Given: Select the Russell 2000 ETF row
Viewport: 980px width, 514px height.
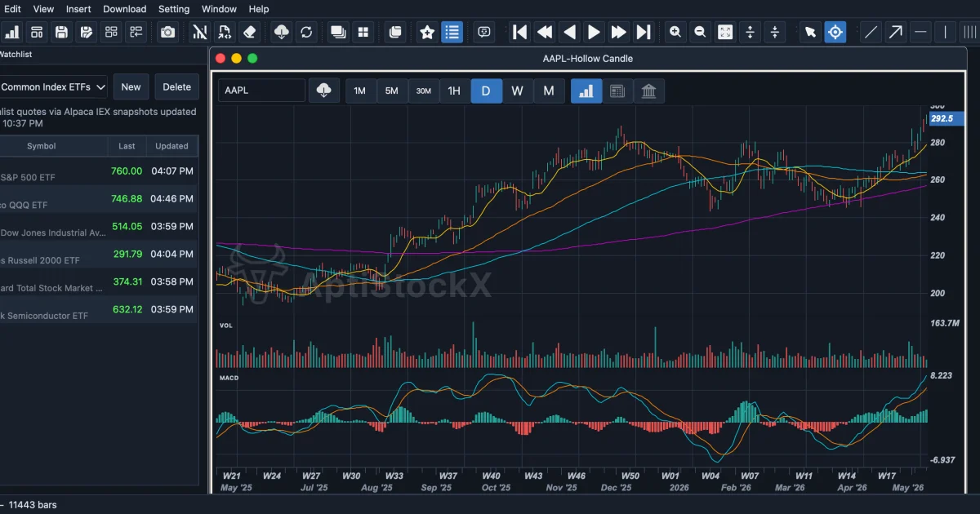Looking at the screenshot, I should click(x=98, y=254).
